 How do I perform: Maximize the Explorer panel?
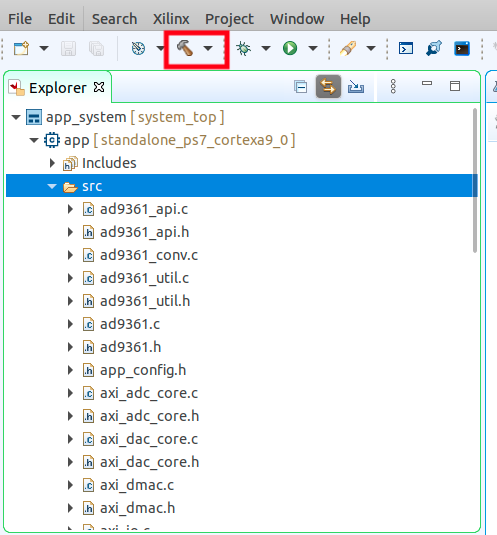tap(455, 86)
